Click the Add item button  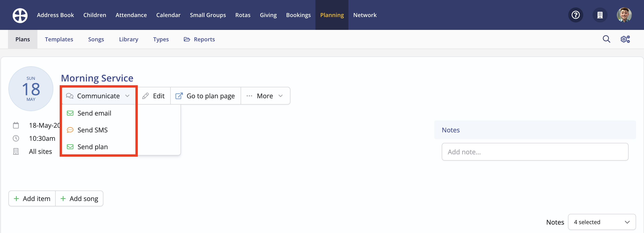pyautogui.click(x=32, y=198)
